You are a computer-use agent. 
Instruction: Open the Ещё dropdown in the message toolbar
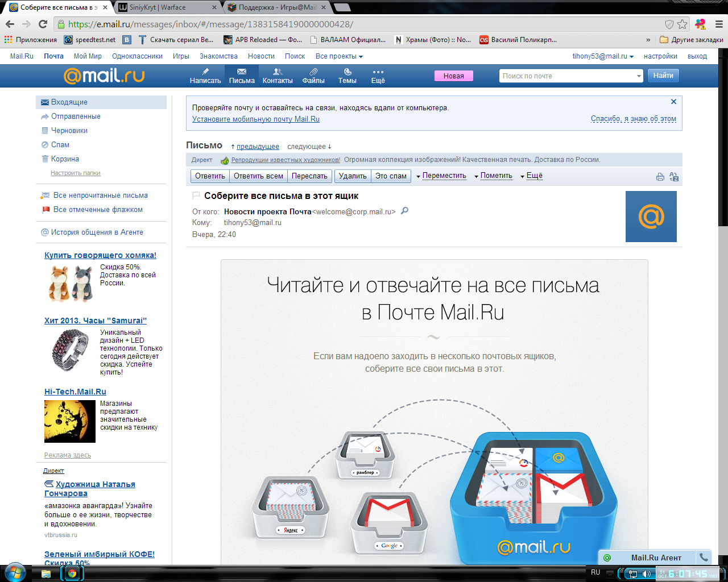(532, 176)
